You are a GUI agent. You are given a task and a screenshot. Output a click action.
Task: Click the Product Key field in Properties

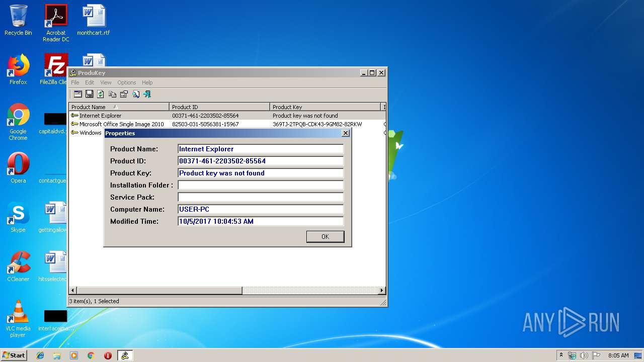coord(261,173)
